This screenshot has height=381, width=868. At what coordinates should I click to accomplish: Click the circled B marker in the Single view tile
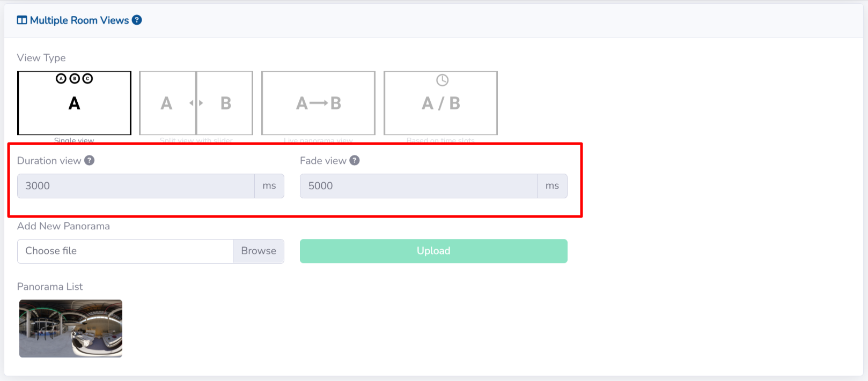(75, 79)
